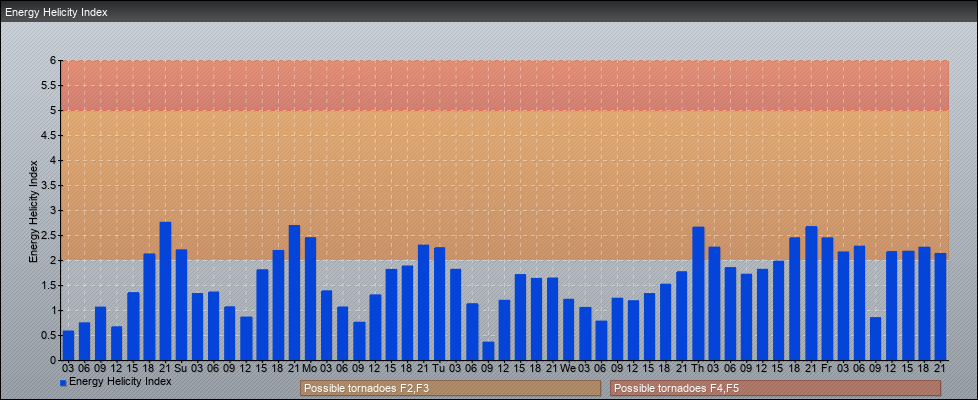978x400 pixels.
Task: Click the 3 tick label on y-axis
Action: 54,210
